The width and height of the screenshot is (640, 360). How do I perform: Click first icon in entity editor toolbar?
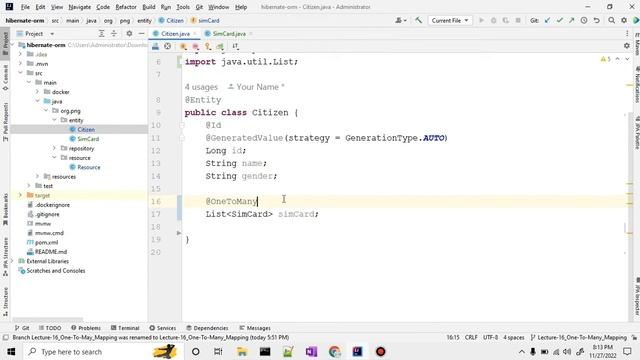156,46
